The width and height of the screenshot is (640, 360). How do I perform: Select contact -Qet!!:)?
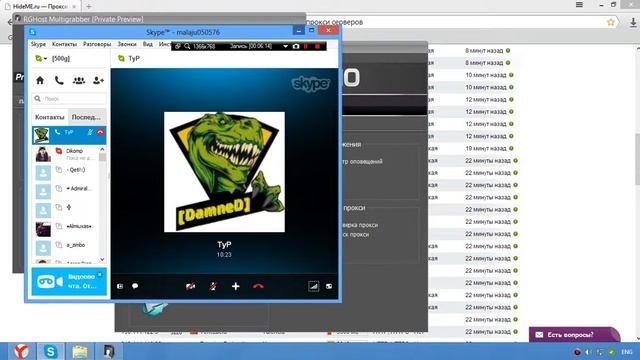pos(67,173)
